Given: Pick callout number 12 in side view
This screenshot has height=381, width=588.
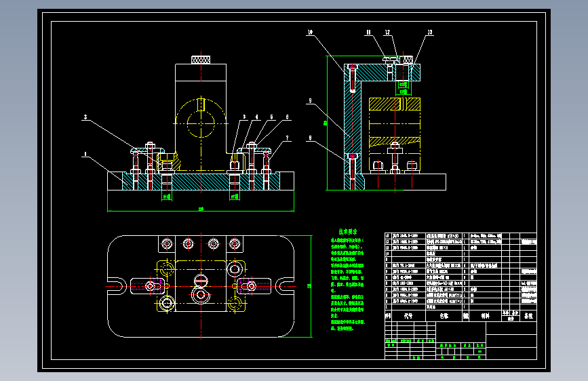Looking at the screenshot, I should point(387,33).
